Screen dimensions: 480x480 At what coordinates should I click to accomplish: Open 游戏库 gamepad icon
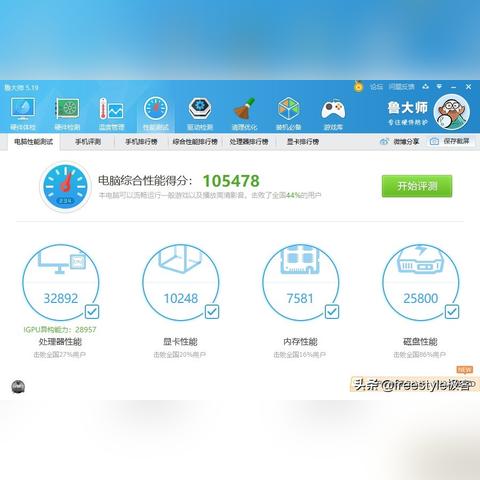tap(333, 113)
